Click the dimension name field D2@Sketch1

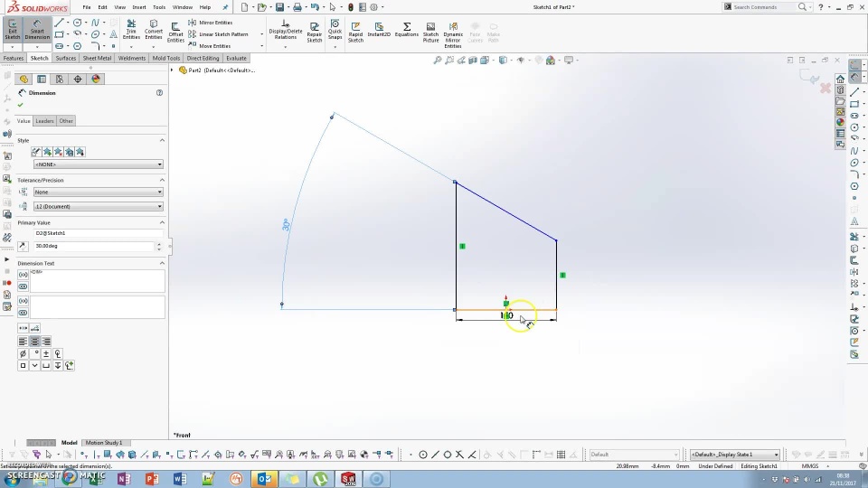99,233
